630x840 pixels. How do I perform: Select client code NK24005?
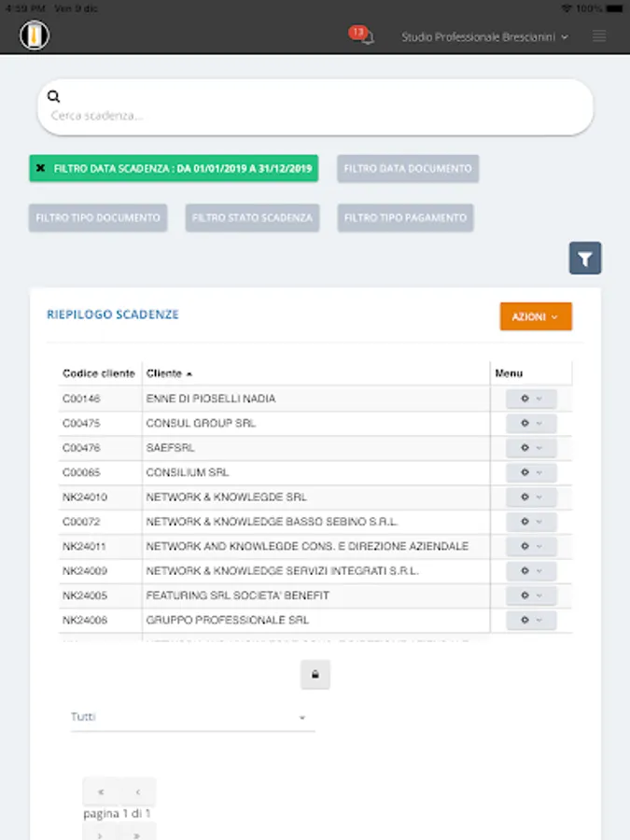tap(85, 595)
